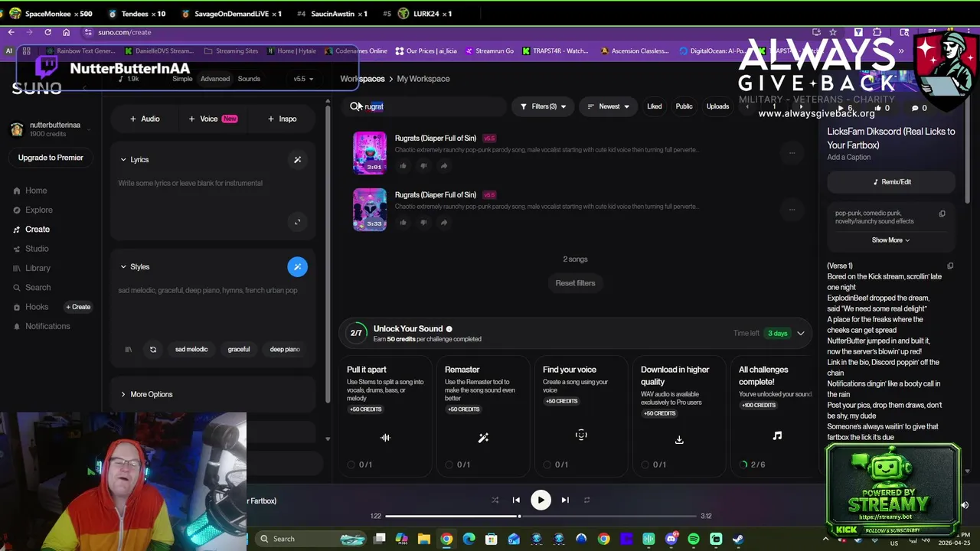This screenshot has height=551, width=980.
Task: Open File Explorer from the taskbar
Action: click(424, 539)
